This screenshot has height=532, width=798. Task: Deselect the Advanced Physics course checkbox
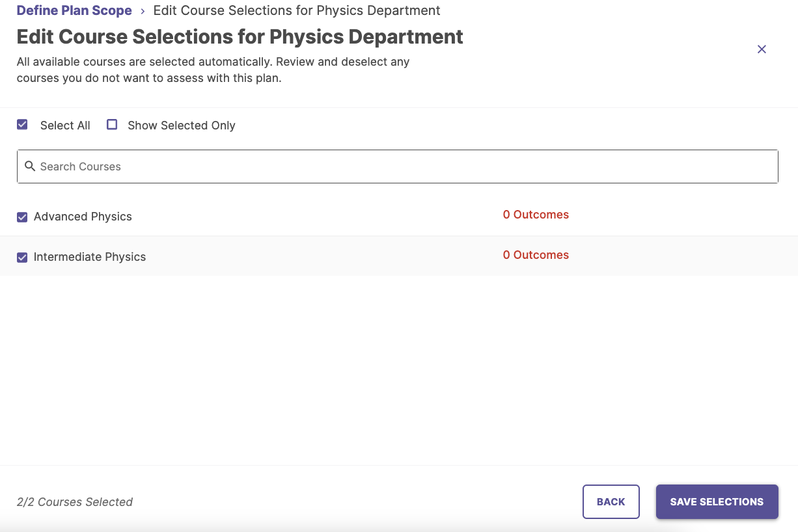click(22, 217)
